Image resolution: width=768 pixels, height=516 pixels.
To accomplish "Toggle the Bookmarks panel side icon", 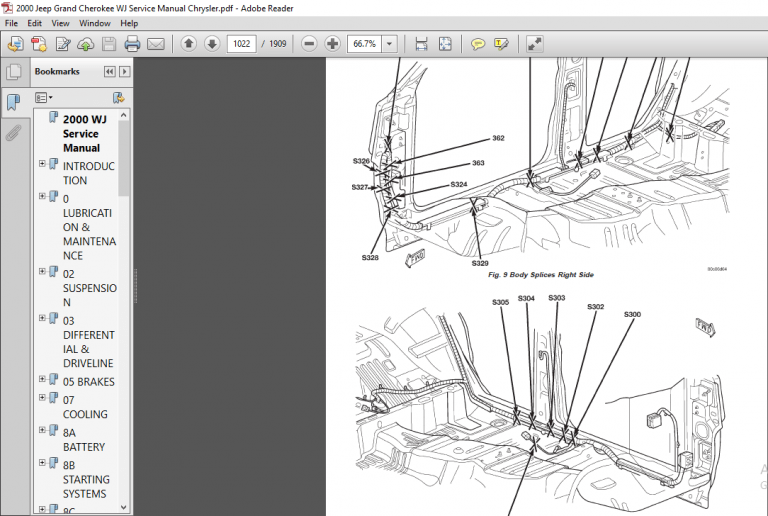I will click(14, 102).
